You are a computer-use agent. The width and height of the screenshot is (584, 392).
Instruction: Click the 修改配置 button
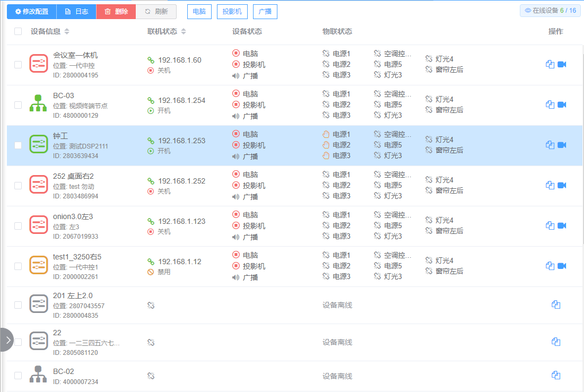click(32, 12)
